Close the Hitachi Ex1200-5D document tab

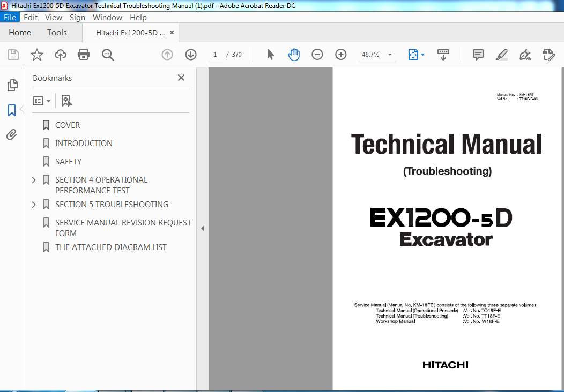click(x=172, y=32)
